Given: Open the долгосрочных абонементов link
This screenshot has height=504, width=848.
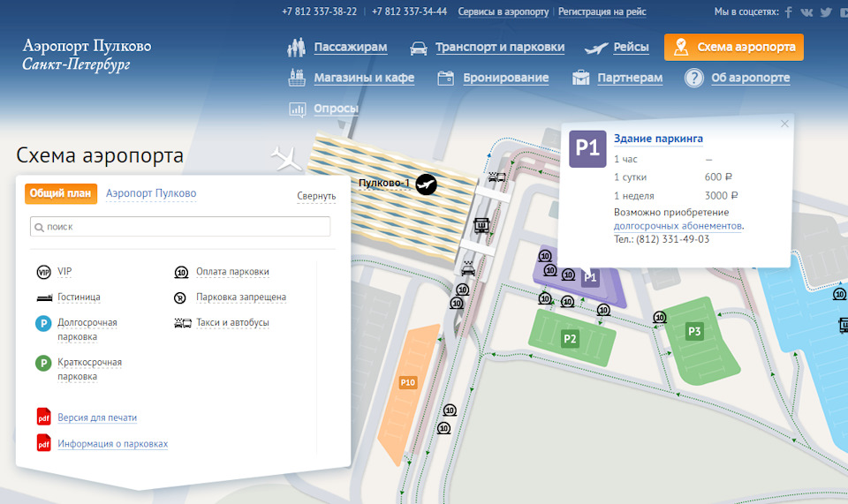Looking at the screenshot, I should pyautogui.click(x=678, y=226).
